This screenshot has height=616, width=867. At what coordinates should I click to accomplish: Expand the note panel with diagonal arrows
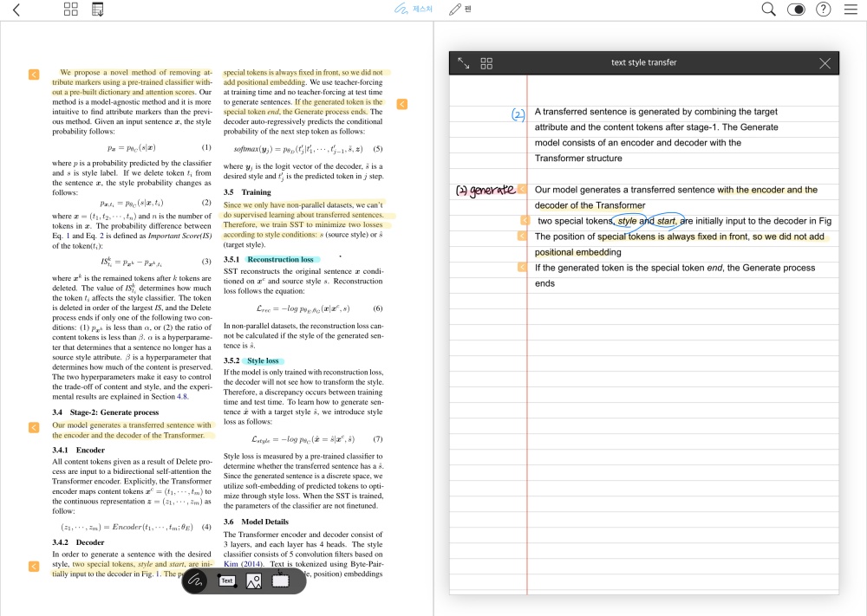pyautogui.click(x=464, y=63)
